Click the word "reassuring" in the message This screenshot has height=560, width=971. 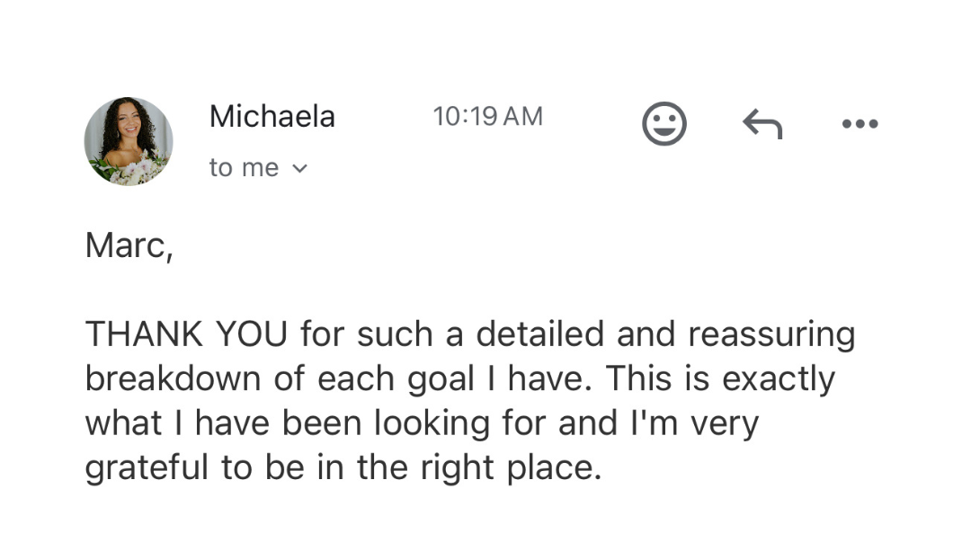pyautogui.click(x=771, y=336)
